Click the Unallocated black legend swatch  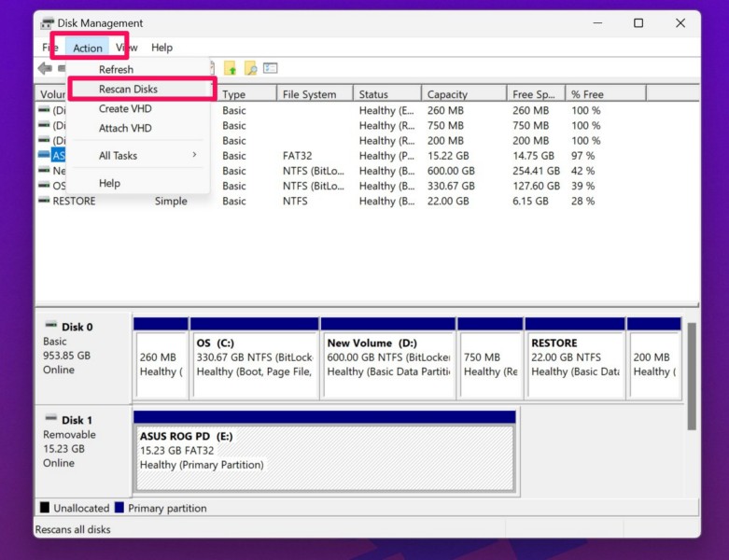point(44,509)
